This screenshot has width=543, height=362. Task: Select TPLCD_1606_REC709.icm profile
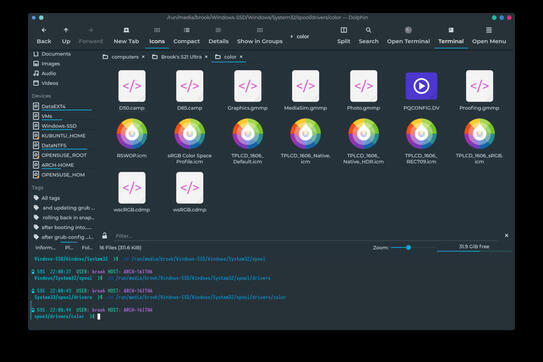tap(421, 141)
